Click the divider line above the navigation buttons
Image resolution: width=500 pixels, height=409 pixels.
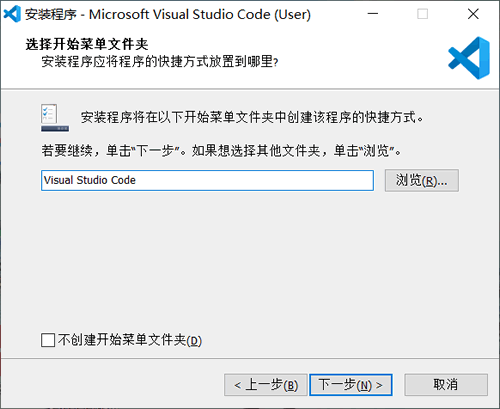coord(250,359)
